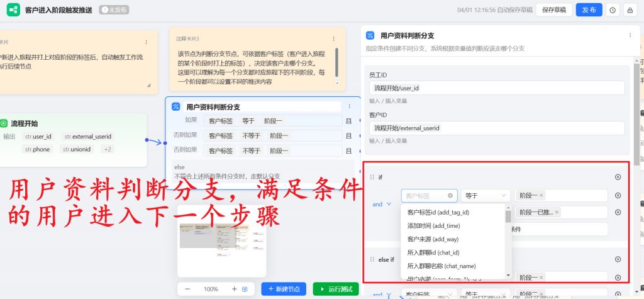The width and height of the screenshot is (644, 299).
Task: Click the 运行测试 button
Action: [x=336, y=289]
